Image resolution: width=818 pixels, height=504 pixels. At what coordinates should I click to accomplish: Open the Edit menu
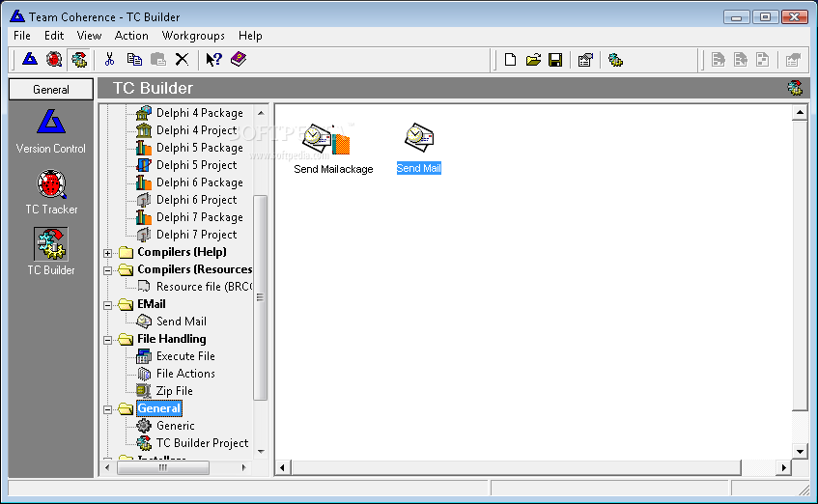54,36
